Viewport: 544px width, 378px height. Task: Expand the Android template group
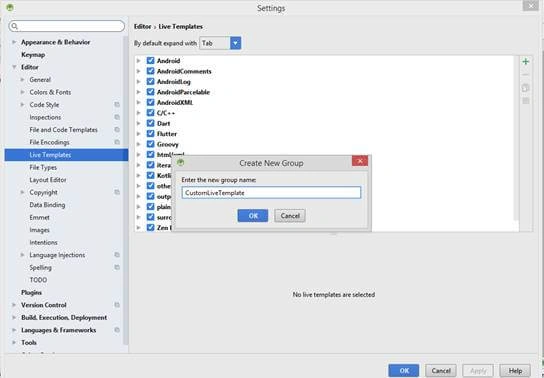pyautogui.click(x=138, y=61)
